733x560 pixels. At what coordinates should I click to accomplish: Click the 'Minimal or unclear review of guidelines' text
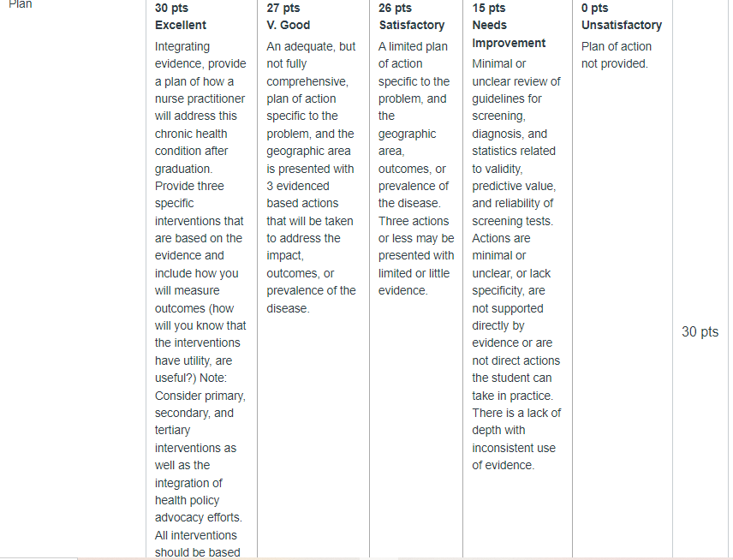[x=516, y=80]
